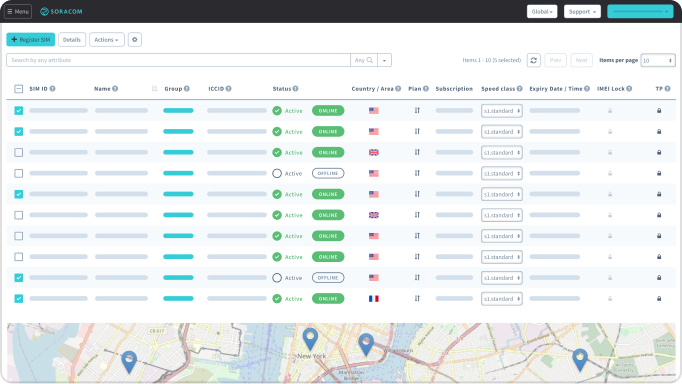The image size is (682, 384).
Task: Go to Prev page
Action: point(555,60)
